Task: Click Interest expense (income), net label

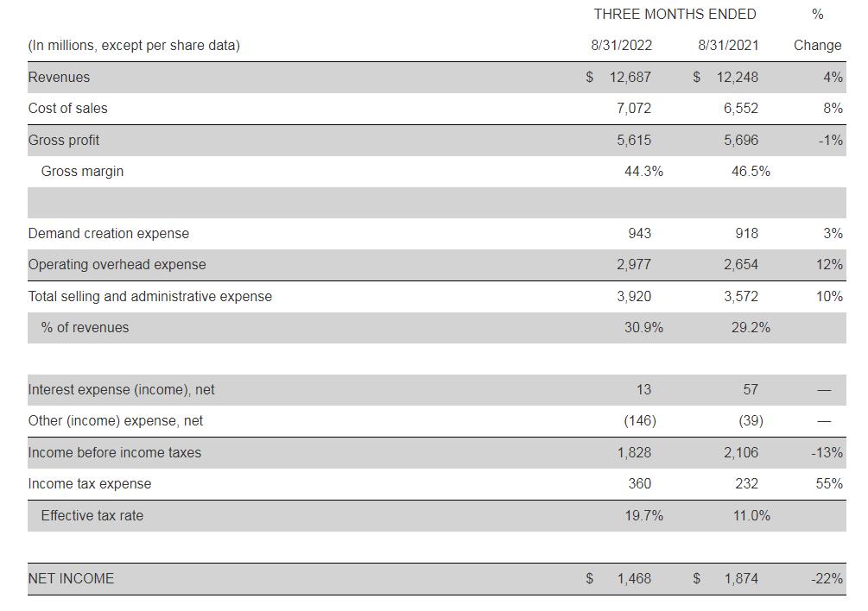Action: (121, 389)
